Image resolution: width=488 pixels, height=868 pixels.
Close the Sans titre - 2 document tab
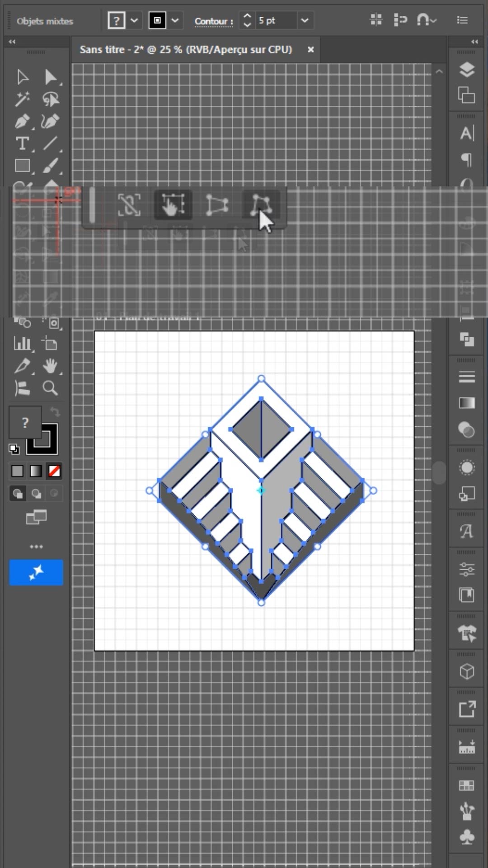(x=310, y=50)
